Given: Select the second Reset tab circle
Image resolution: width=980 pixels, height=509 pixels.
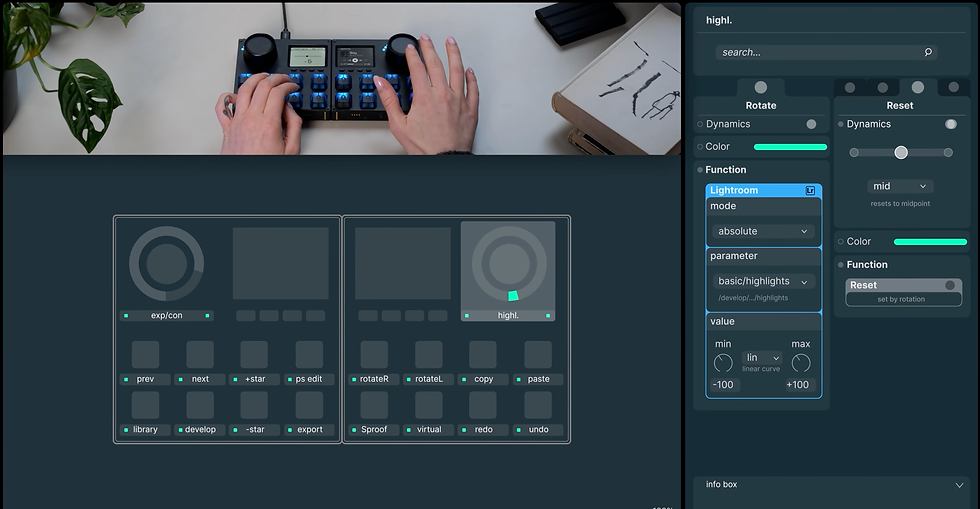Looking at the screenshot, I should 882,88.
